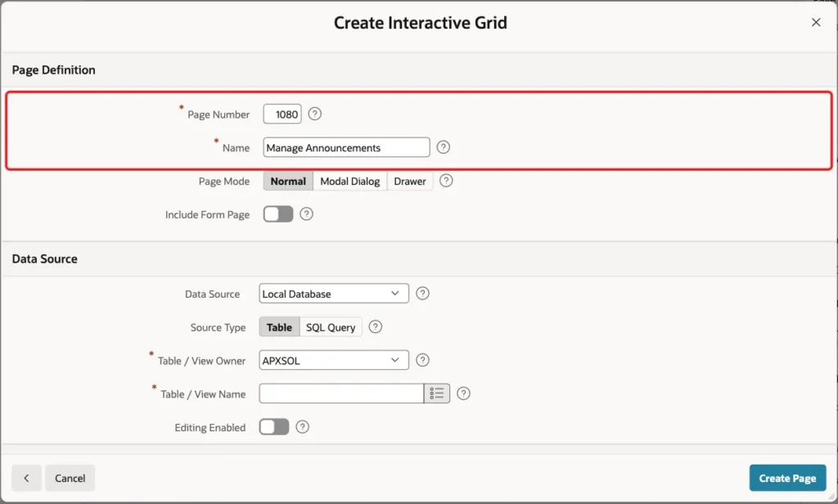Click the Include Form Page label
The width and height of the screenshot is (838, 504).
(x=207, y=215)
